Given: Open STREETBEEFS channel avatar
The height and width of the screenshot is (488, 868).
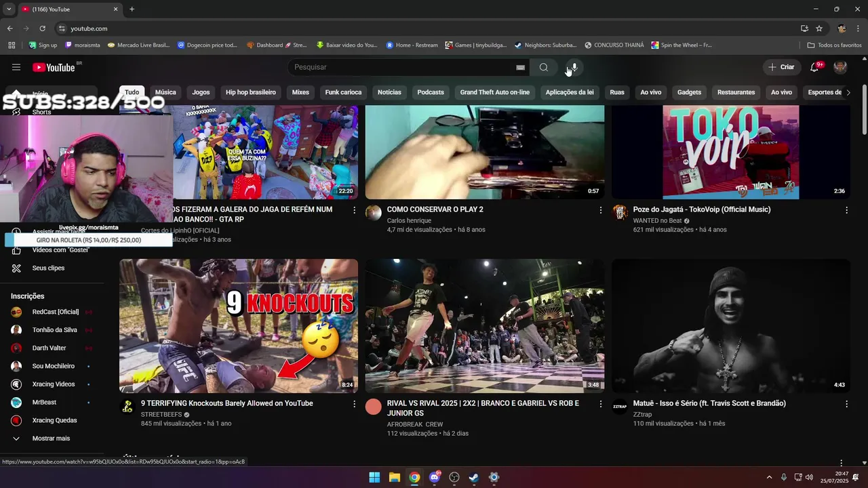Looking at the screenshot, I should [127, 407].
